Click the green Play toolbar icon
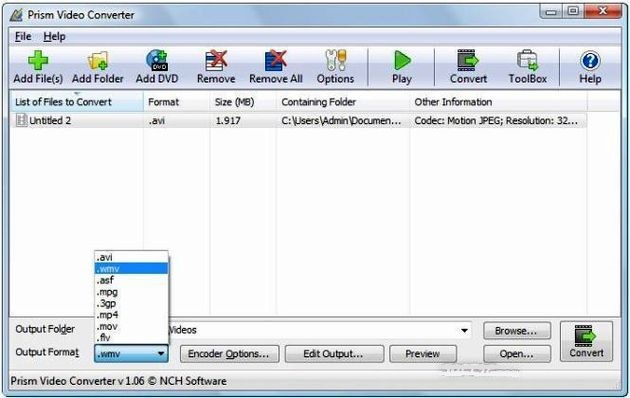The width and height of the screenshot is (630, 398). coord(402,61)
